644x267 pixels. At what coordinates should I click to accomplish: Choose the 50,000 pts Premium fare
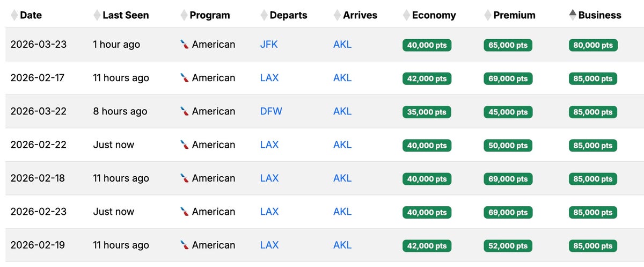[x=508, y=145]
